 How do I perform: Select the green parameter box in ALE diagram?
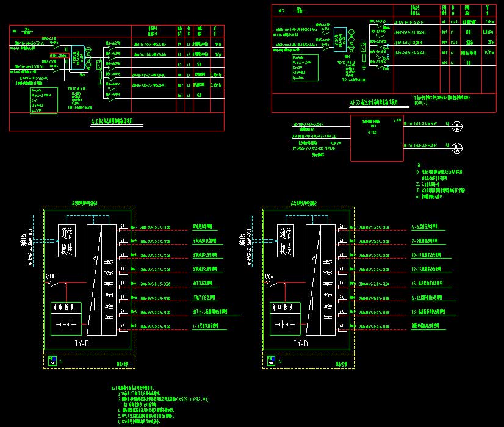point(44,100)
